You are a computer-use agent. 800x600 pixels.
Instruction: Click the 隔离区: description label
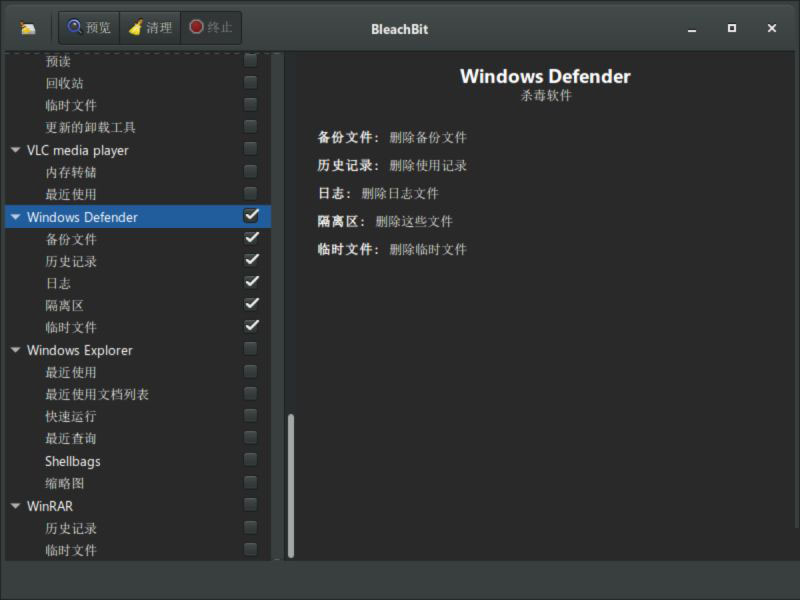tap(341, 221)
